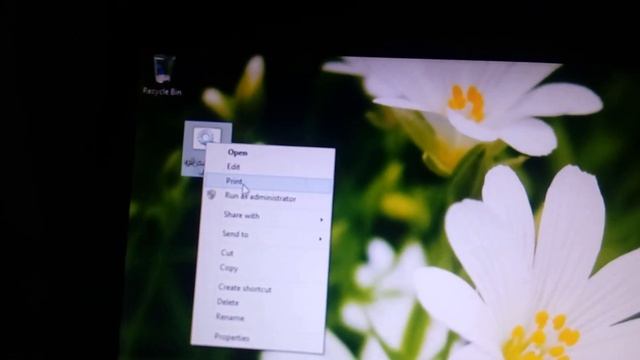The width and height of the screenshot is (640, 360).
Task: Open Properties from the context menu
Action: (232, 337)
